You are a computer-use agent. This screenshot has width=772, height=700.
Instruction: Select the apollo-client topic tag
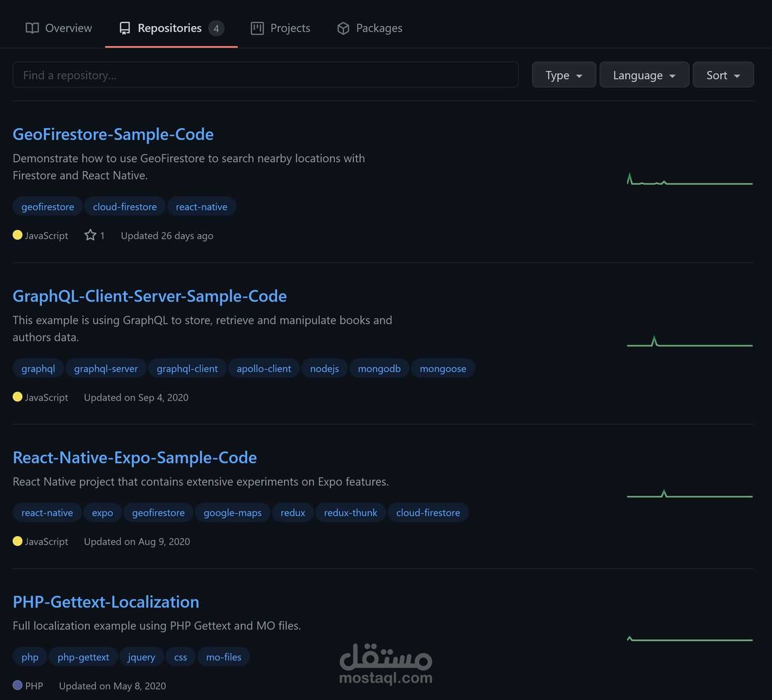click(264, 369)
